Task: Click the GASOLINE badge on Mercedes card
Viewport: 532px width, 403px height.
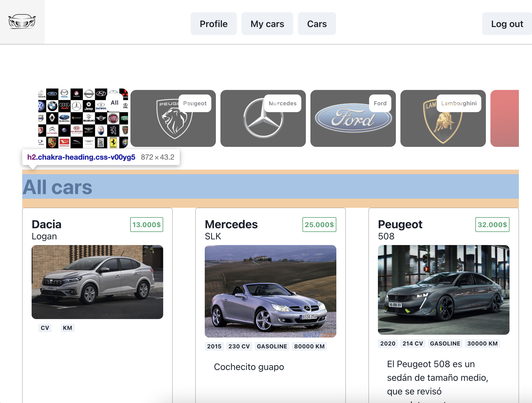Action: pyautogui.click(x=272, y=346)
